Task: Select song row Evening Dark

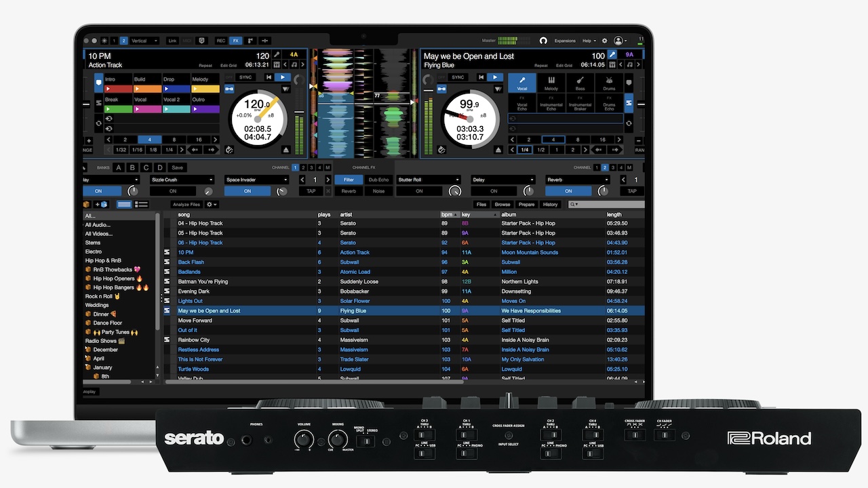Action: [404, 291]
